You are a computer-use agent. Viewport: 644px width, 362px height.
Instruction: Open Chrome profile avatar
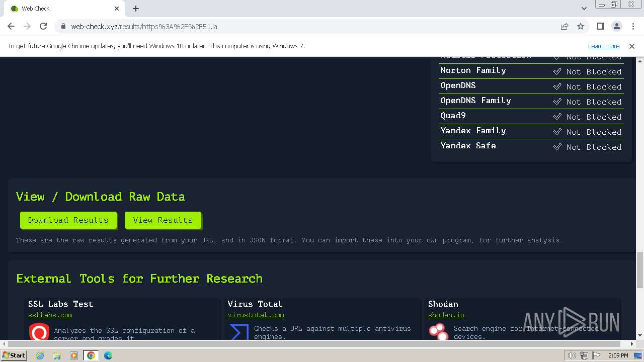coord(616,26)
